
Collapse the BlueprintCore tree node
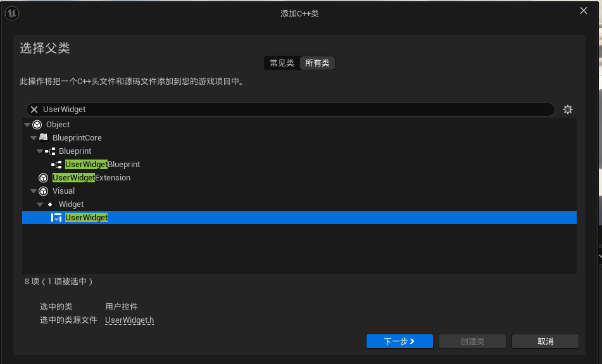click(x=34, y=138)
